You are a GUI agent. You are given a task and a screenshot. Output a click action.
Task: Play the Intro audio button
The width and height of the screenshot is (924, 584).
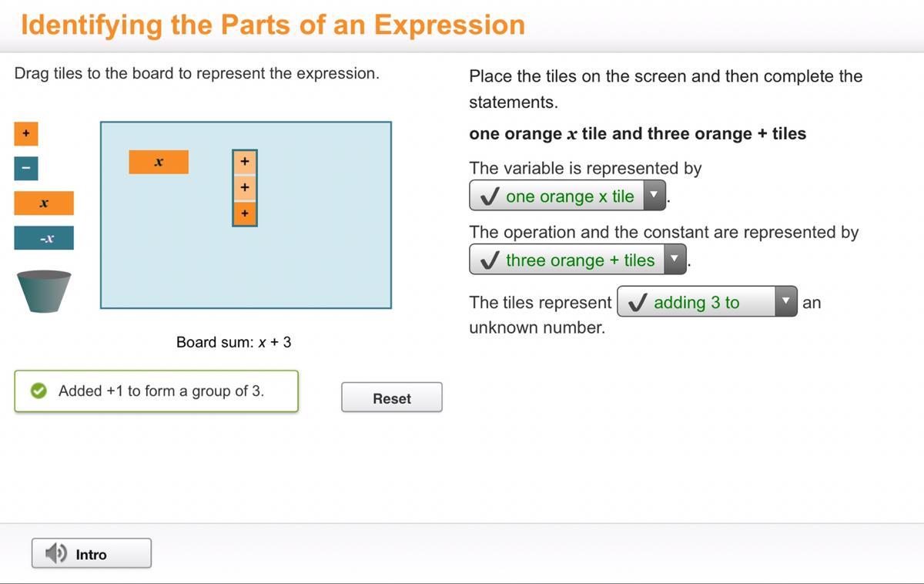click(92, 554)
